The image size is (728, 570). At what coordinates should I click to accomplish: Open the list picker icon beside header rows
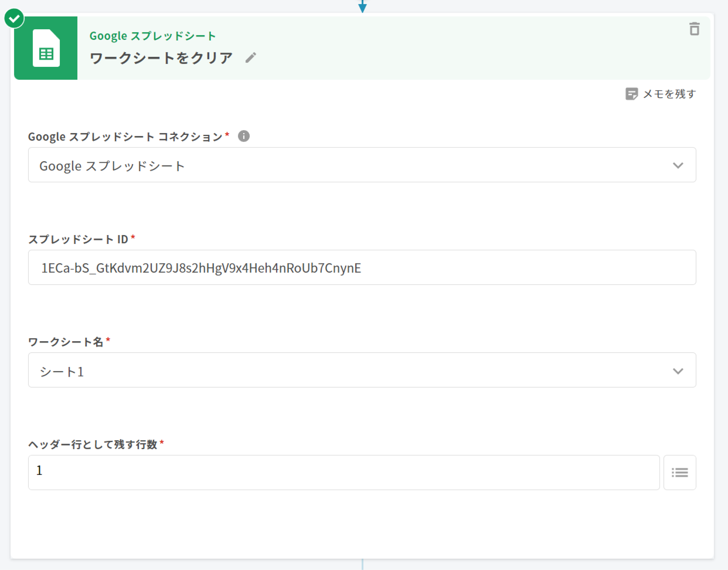(x=679, y=472)
